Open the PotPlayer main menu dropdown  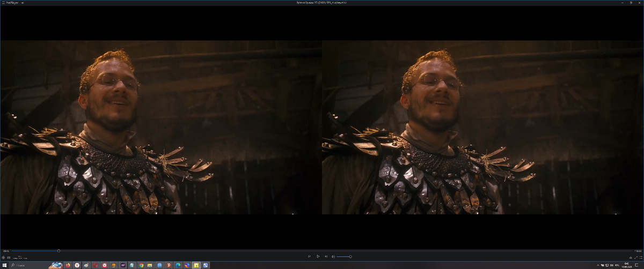(10, 3)
